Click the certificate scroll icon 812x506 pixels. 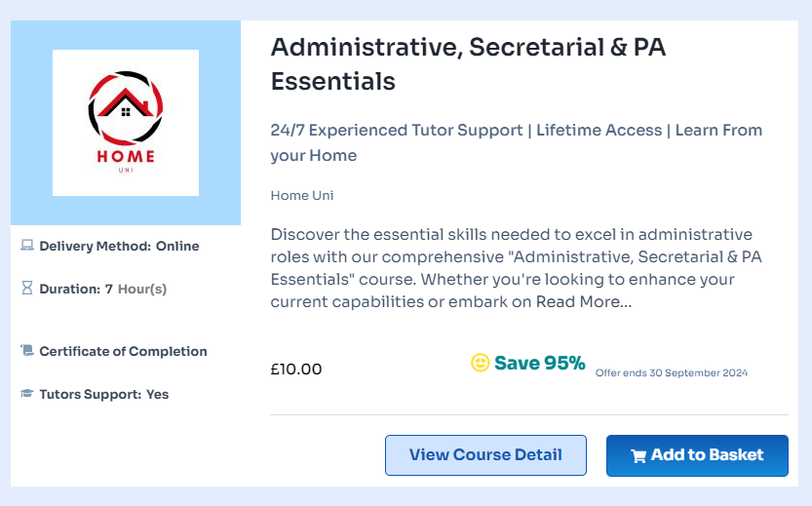pos(27,351)
